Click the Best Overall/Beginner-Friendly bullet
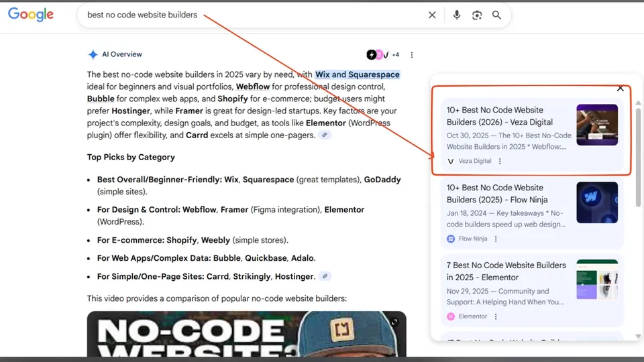This screenshot has width=644, height=362. point(249,186)
